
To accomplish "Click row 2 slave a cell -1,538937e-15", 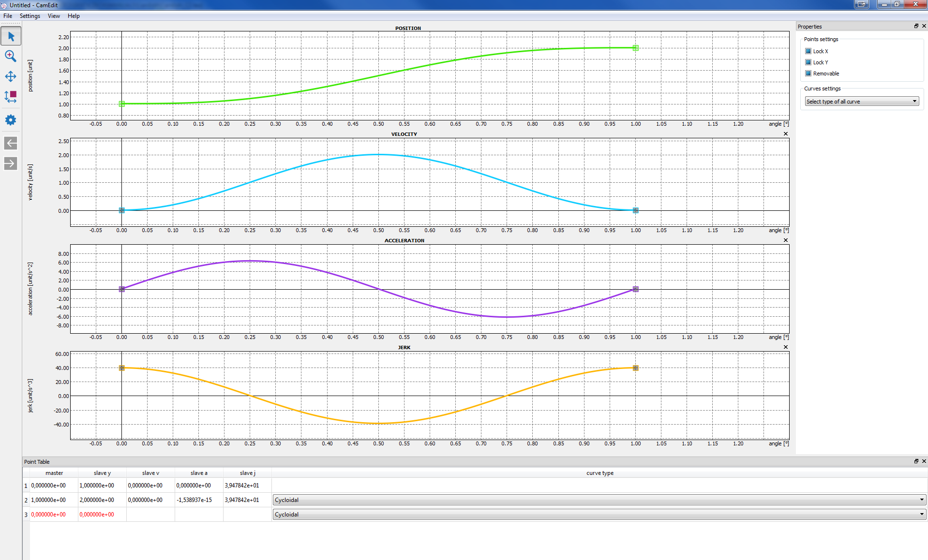I will [199, 500].
